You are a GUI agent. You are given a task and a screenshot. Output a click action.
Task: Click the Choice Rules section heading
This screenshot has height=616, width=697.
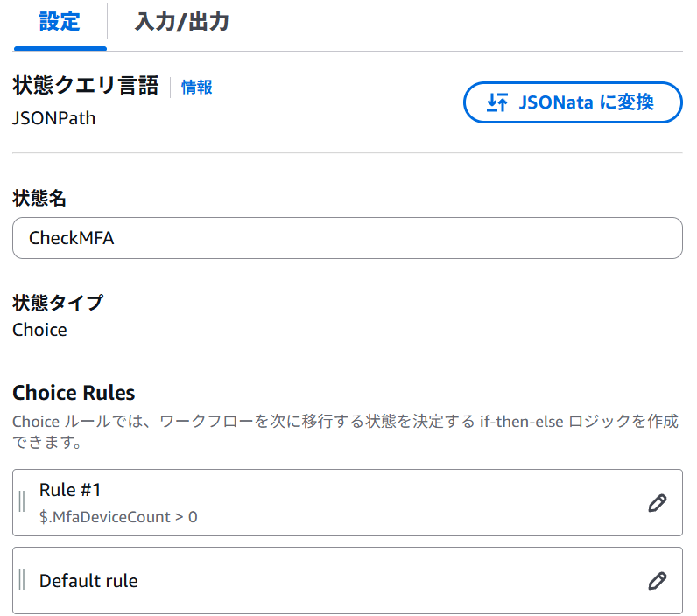(74, 393)
